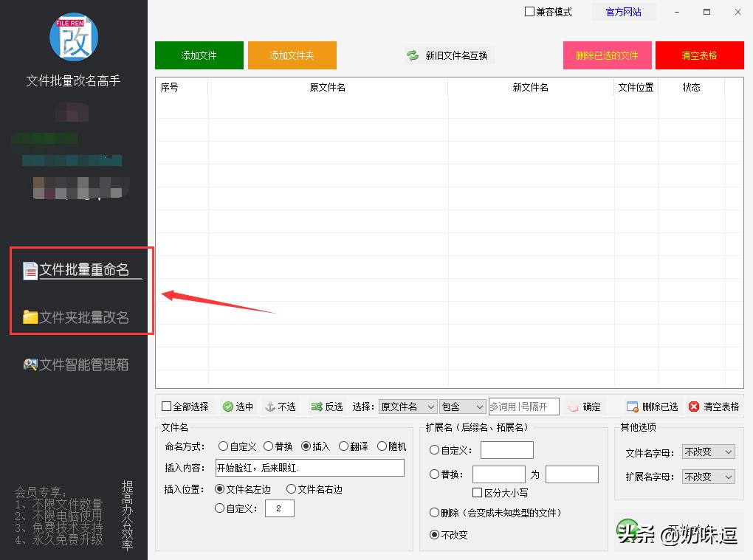Viewport: 753px width, 560px height.
Task: Enable 兼容模式 checkbox at top
Action: point(529,11)
